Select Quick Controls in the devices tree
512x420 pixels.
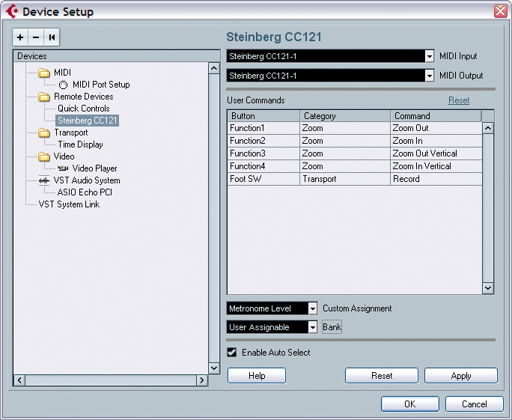83,109
